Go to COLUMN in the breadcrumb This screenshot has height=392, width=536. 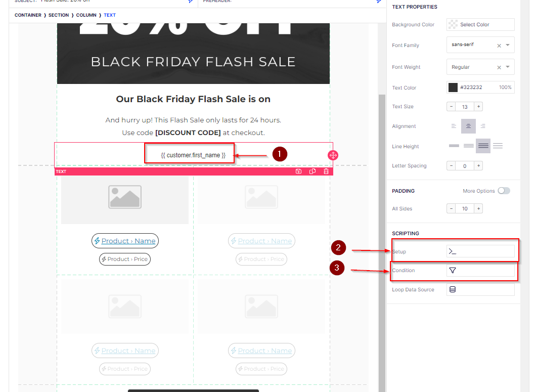coord(86,15)
